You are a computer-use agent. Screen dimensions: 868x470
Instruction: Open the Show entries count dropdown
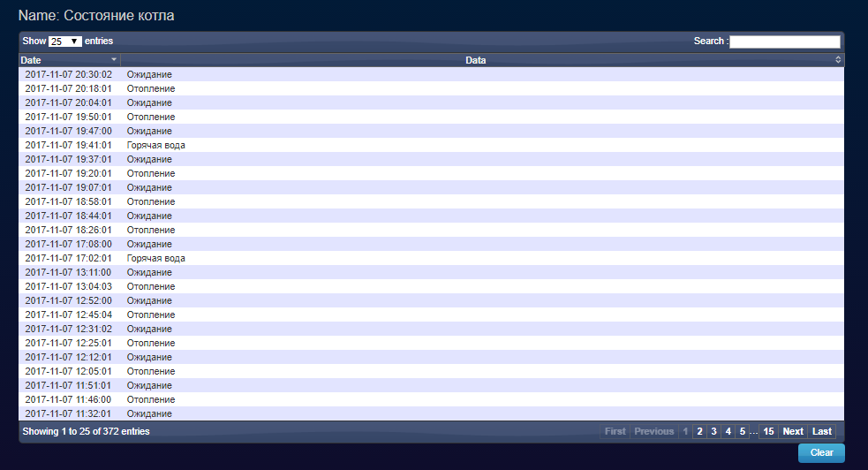point(64,42)
